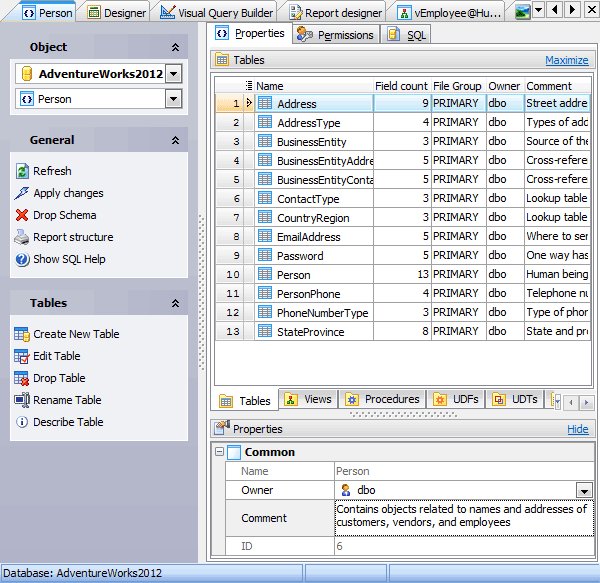
Task: Open Views bottom tab
Action: point(308,399)
